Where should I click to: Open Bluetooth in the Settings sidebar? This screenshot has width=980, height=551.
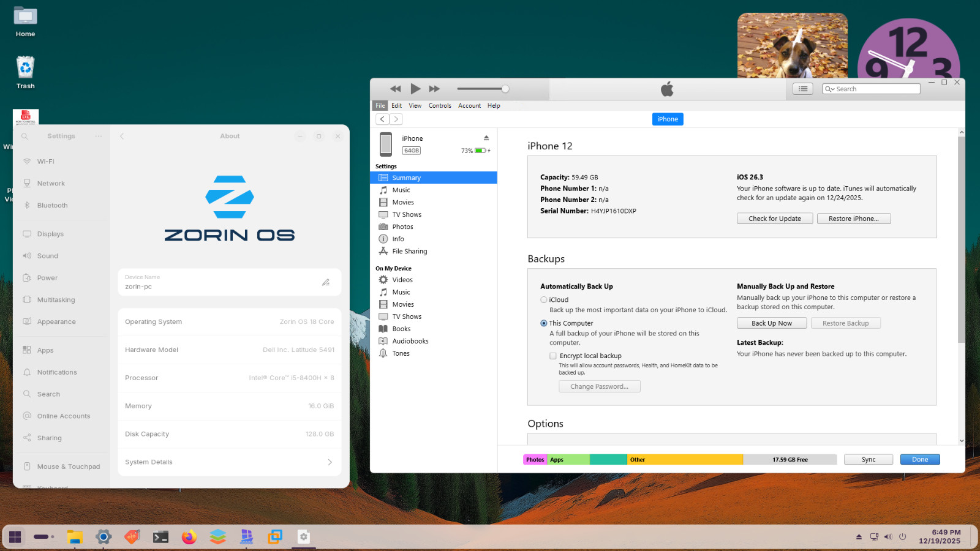click(x=61, y=206)
